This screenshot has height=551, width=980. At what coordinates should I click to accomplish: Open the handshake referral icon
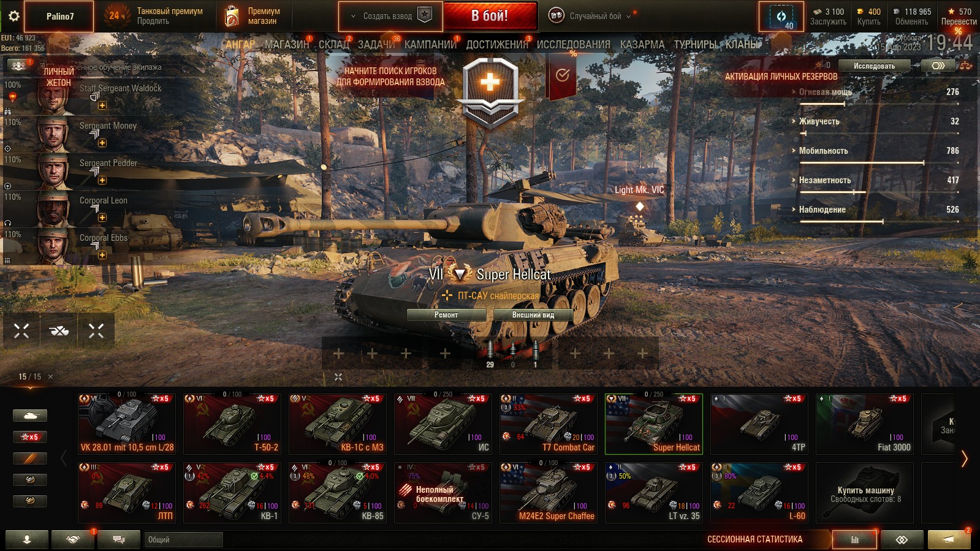point(72,539)
